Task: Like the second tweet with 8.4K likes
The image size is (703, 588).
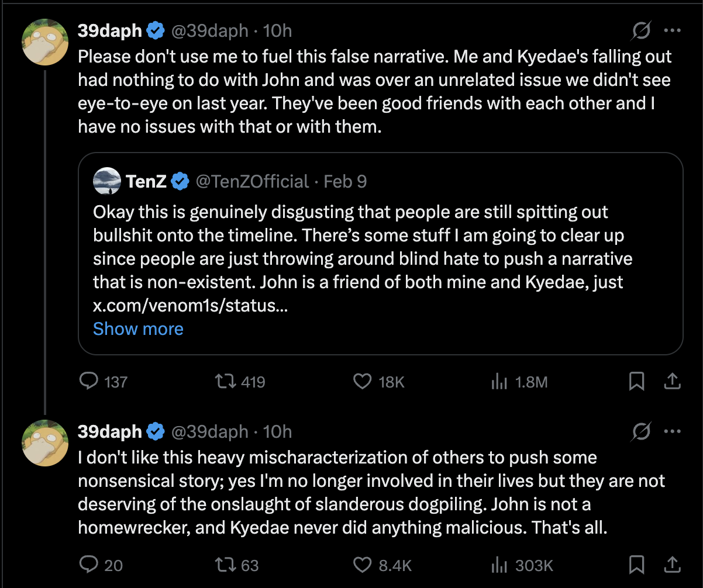Action: 363,565
